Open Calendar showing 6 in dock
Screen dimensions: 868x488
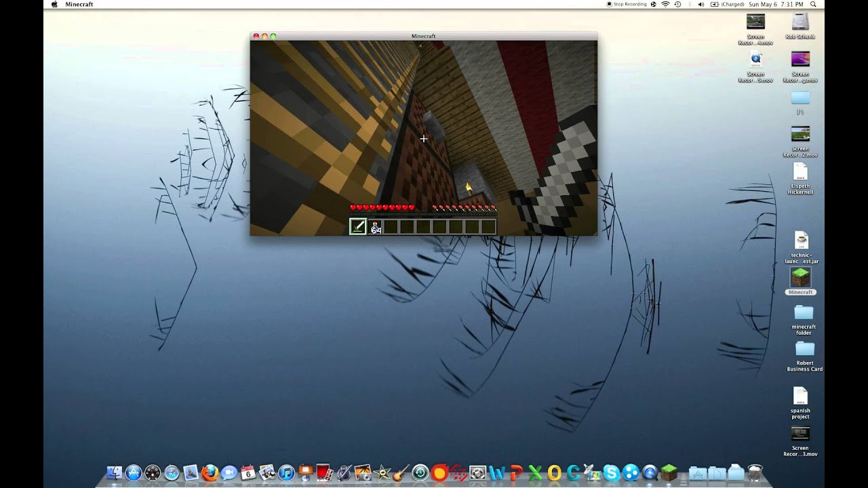248,472
